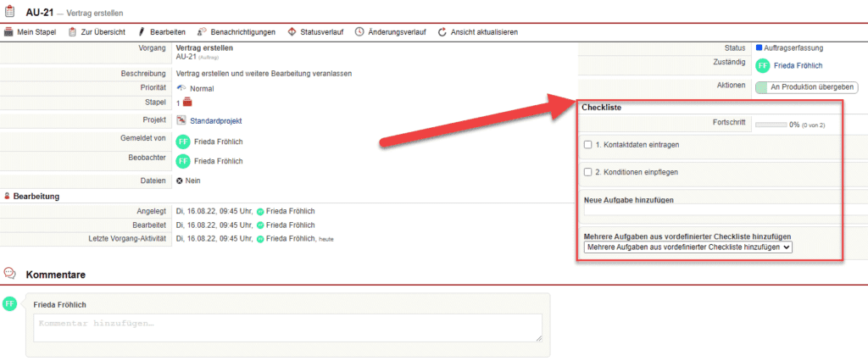868x361 pixels.
Task: Open Zuständig Frieda Fröhlich profile link
Action: point(798,65)
